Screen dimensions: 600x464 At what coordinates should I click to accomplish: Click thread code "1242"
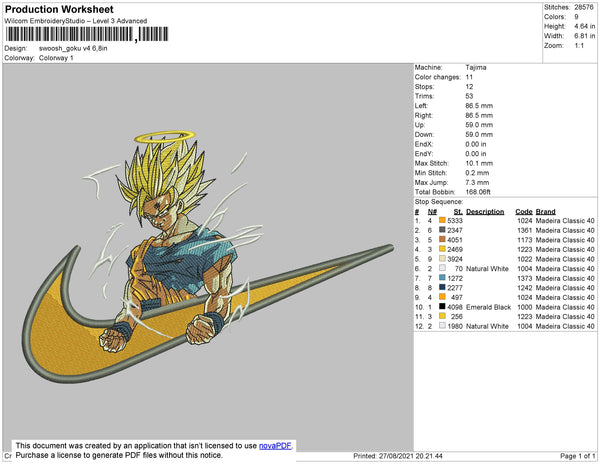tap(525, 288)
